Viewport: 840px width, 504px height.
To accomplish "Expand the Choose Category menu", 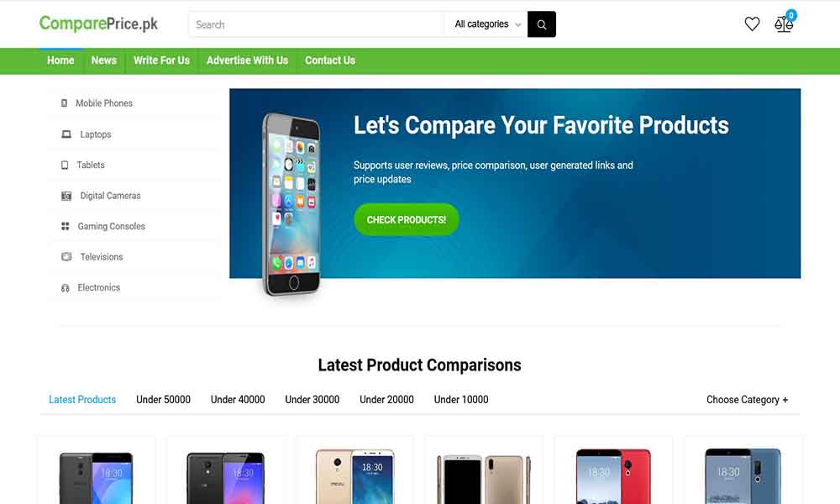I will [747, 400].
